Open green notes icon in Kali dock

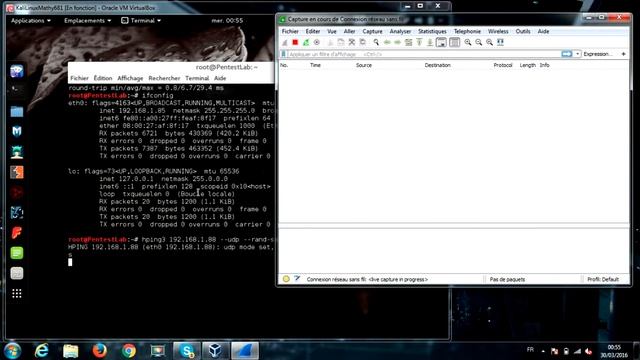(x=17, y=253)
